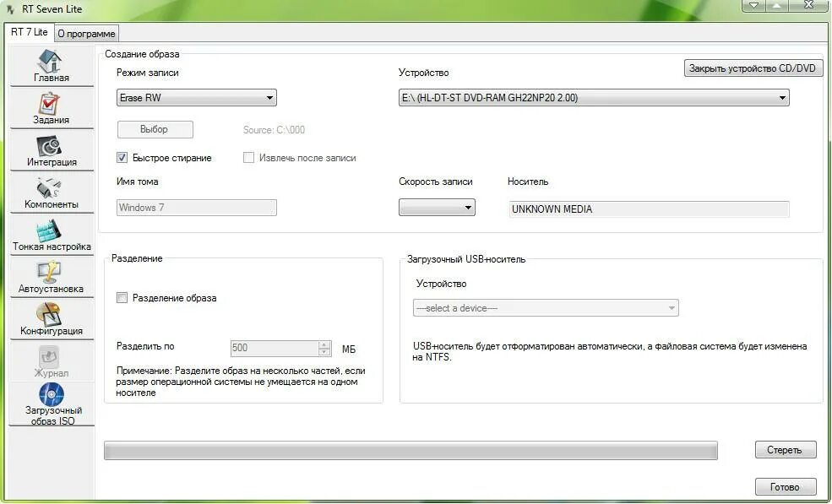832x504 pixels.
Task: Decrease the Разделить по value with down arrow
Action: (324, 352)
